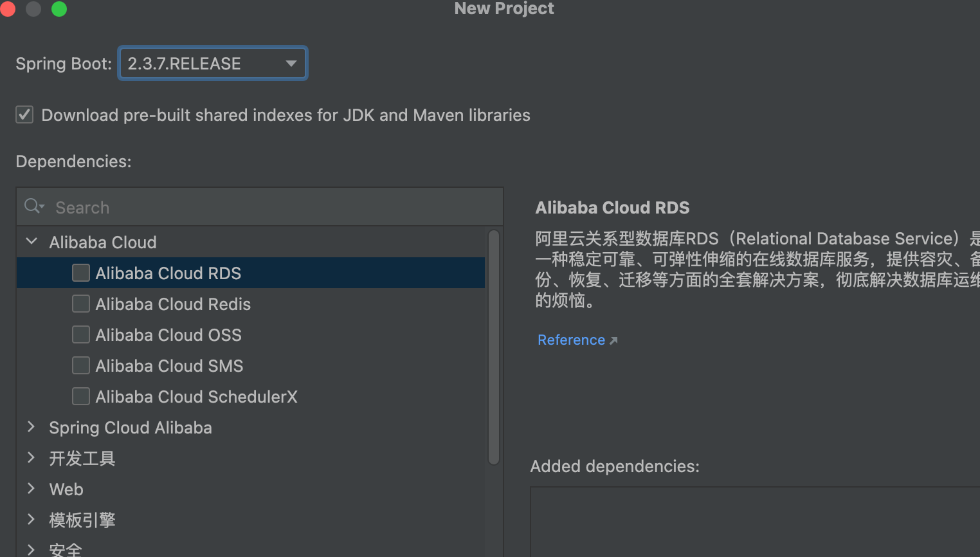Screen dimensions: 980x557
Task: Expand the 开发工具 category
Action: (31, 457)
